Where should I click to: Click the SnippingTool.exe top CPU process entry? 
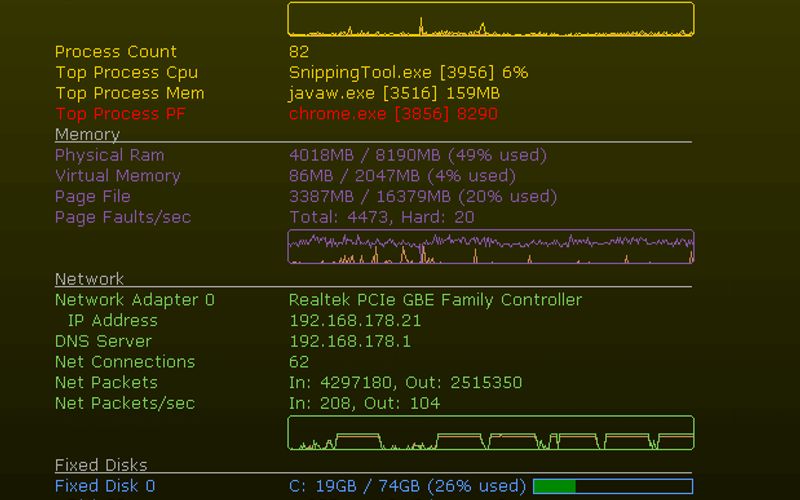[x=408, y=72]
